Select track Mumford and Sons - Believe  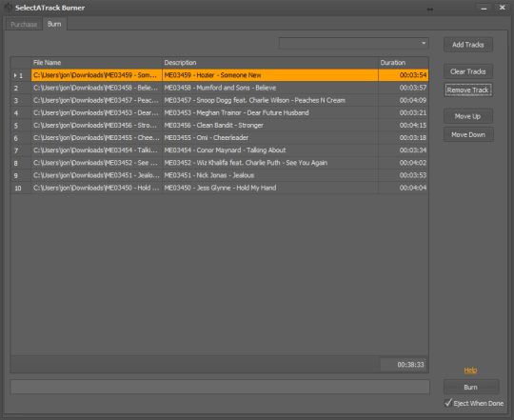click(270, 88)
